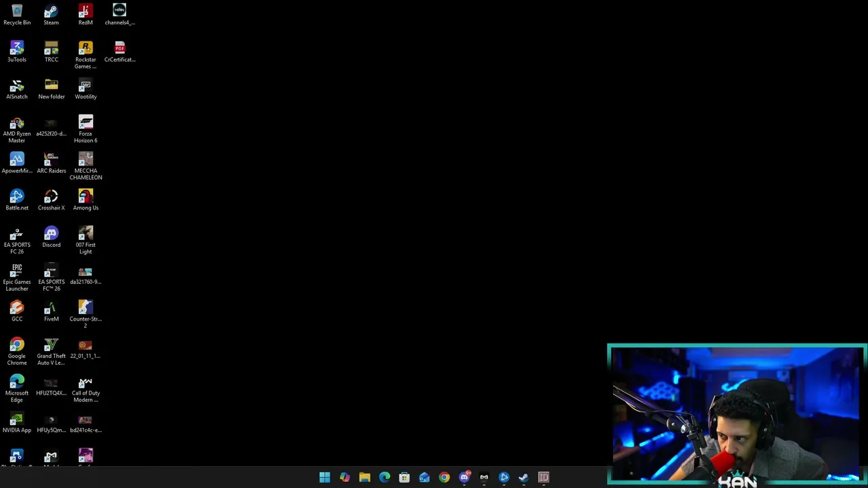This screenshot has height=488, width=868.
Task: Select the FiveM desktop shortcut
Action: click(x=51, y=312)
